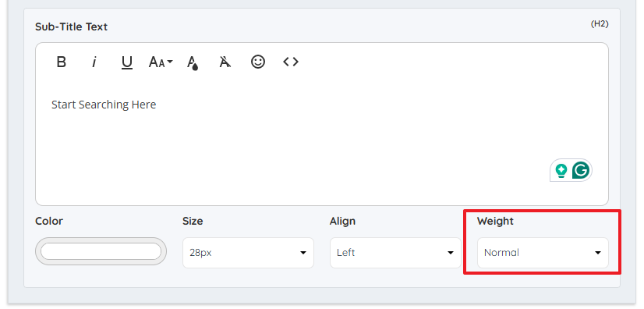Click the green lightbulb suggestion icon
644x309 pixels.
[561, 170]
